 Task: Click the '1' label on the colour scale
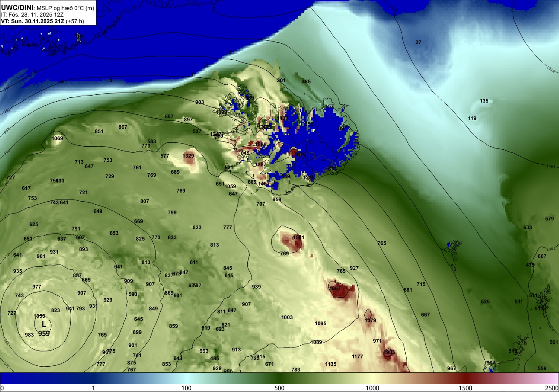(x=93, y=388)
